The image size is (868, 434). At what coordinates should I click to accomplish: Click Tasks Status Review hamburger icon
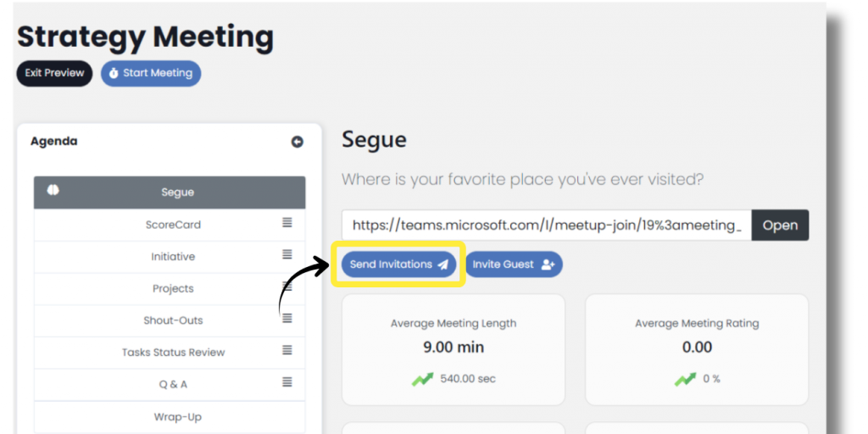point(287,350)
